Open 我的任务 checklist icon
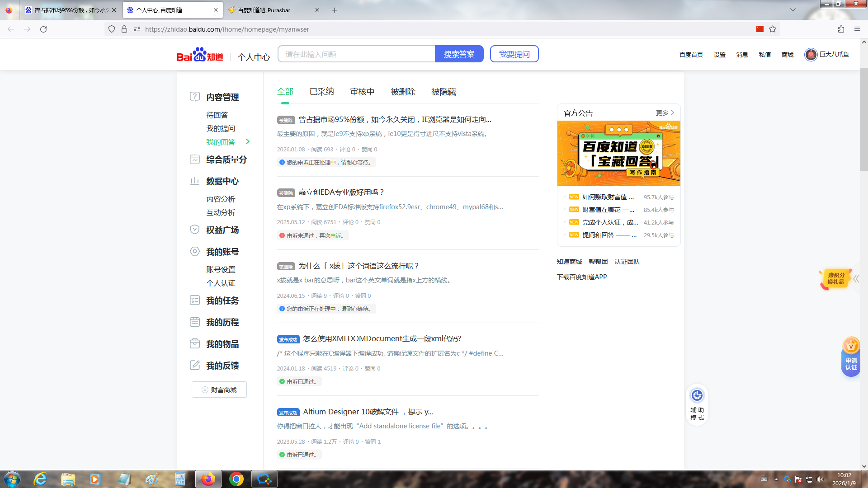868x488 pixels. [x=195, y=300]
